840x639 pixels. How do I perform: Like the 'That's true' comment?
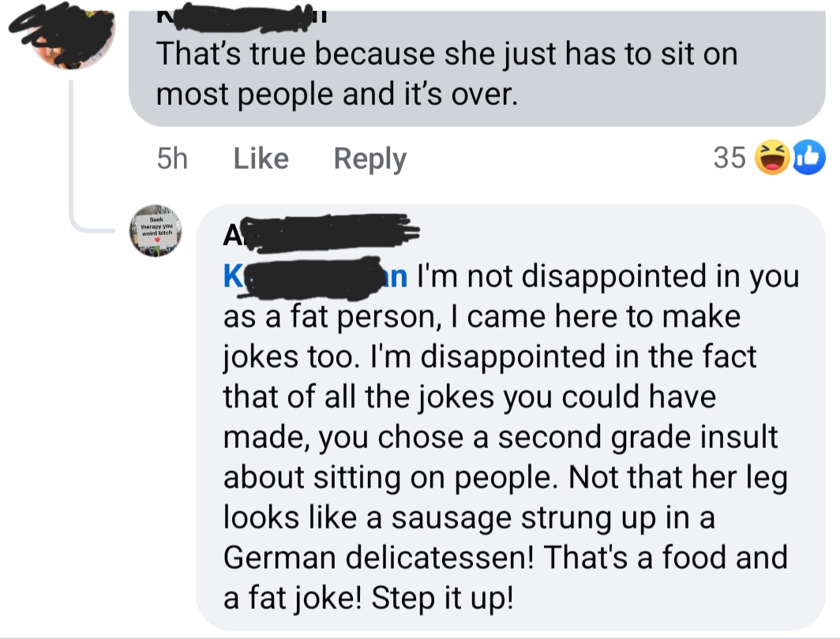pyautogui.click(x=261, y=159)
